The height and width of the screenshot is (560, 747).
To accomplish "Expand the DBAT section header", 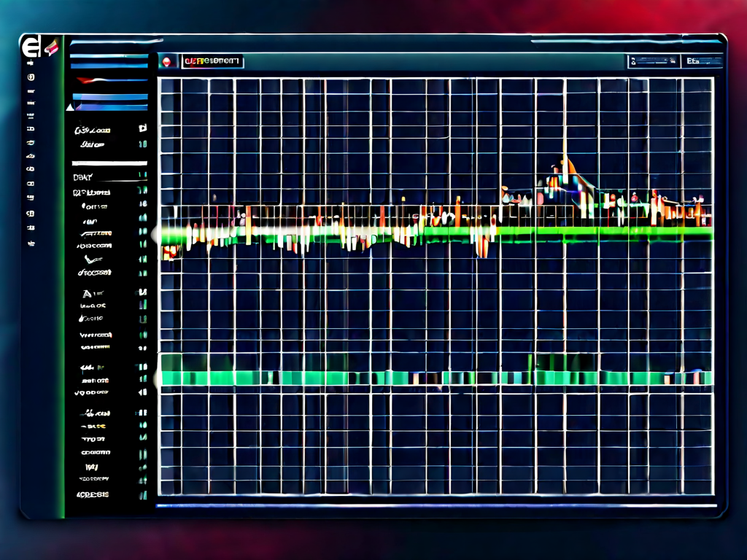I will click(83, 176).
